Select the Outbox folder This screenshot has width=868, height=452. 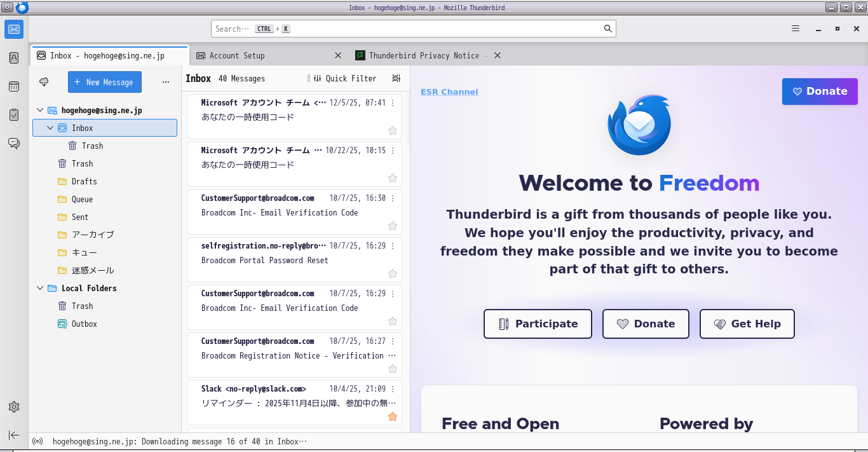point(105,324)
